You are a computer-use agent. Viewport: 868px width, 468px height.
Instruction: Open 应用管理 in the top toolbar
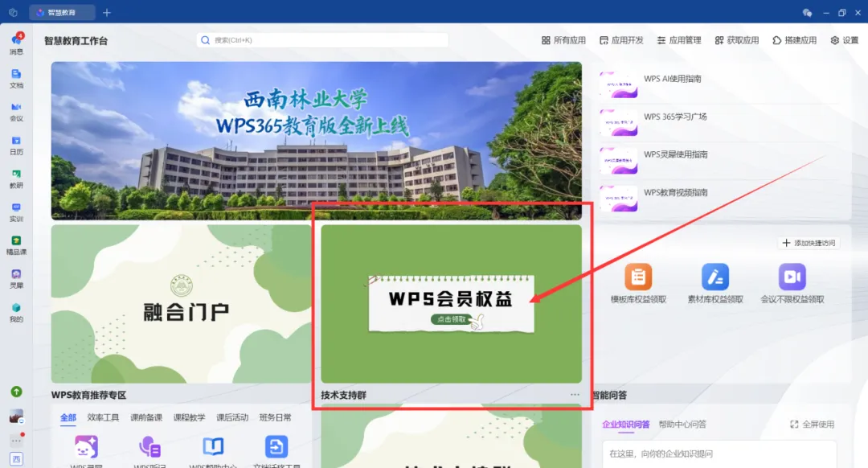point(678,40)
